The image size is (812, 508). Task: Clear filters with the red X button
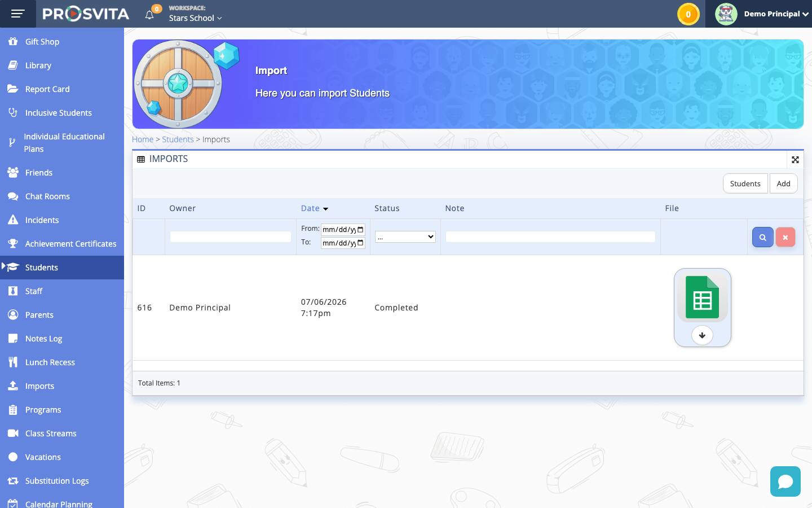(x=785, y=237)
